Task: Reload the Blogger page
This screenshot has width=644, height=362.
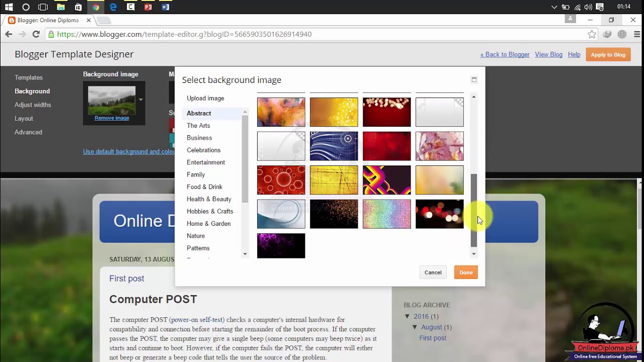Action: [36, 34]
